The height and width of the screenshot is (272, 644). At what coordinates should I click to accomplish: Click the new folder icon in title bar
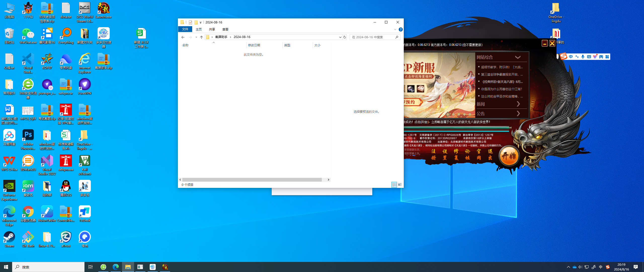pos(196,22)
